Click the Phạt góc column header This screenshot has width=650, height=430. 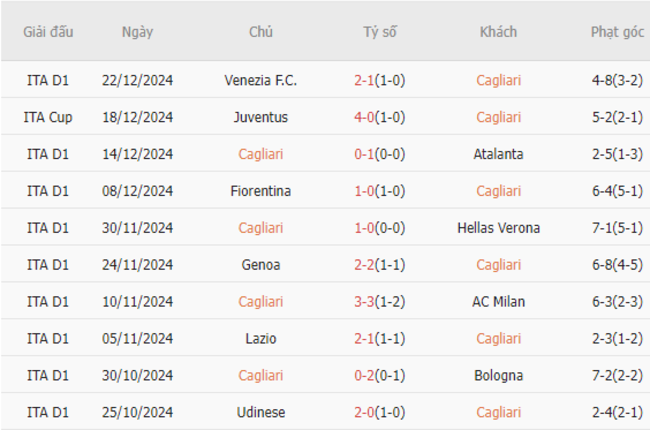click(617, 32)
